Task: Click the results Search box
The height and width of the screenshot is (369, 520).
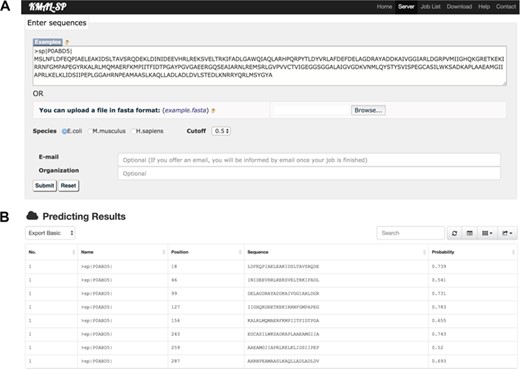Action: click(410, 233)
